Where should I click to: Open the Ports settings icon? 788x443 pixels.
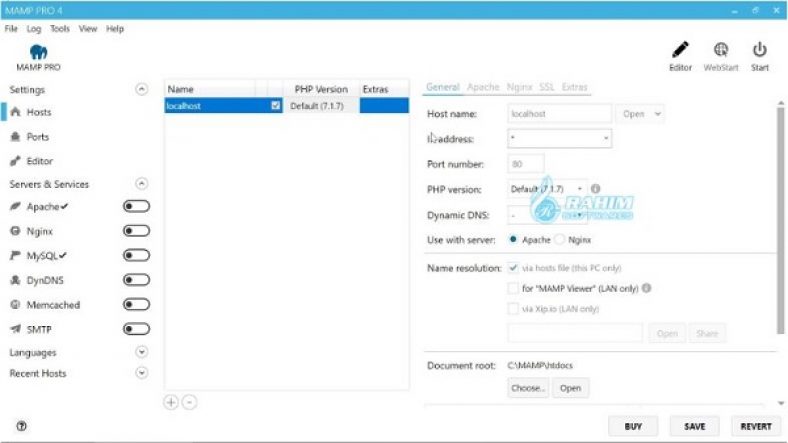click(16, 137)
